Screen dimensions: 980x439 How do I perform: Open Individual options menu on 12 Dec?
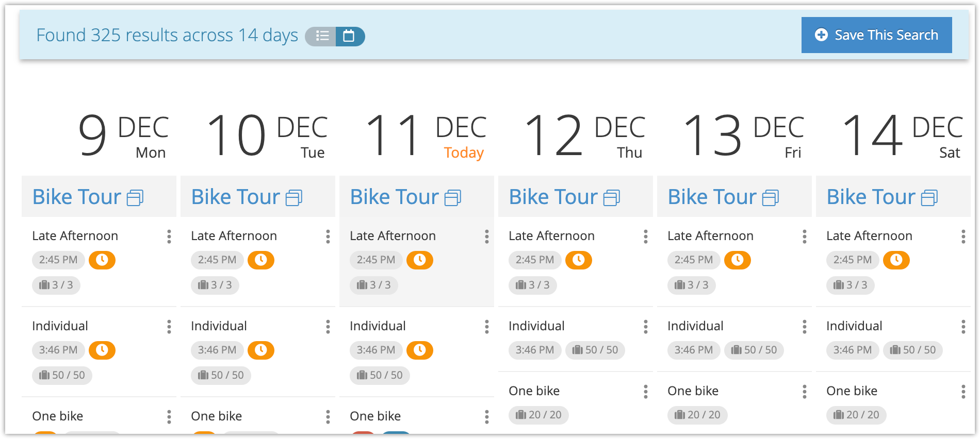(645, 327)
